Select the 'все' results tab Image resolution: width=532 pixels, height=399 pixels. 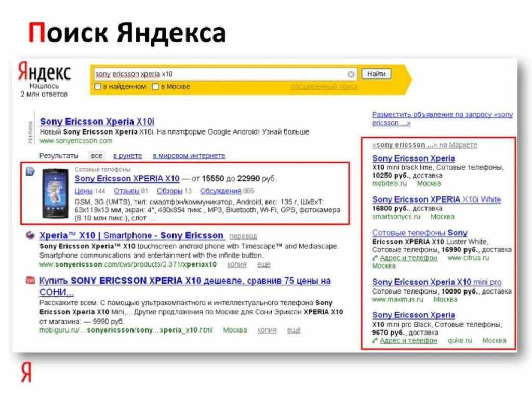pyautogui.click(x=96, y=156)
